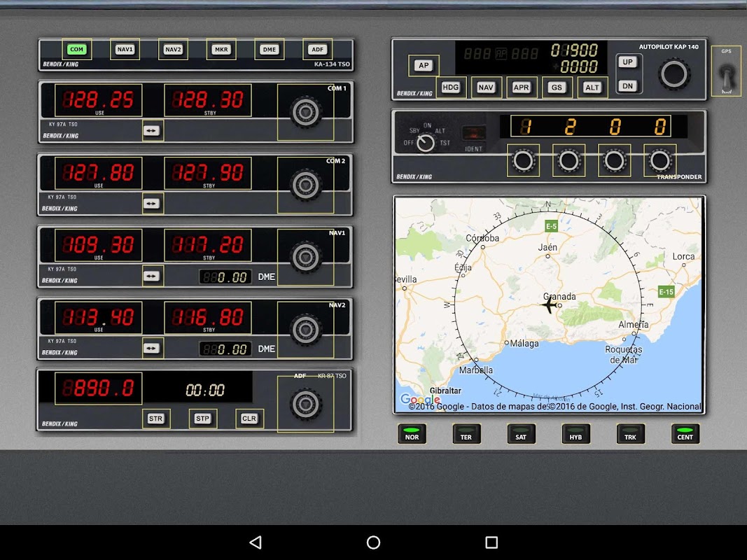747x560 pixels.
Task: Swap COM 1 use and standby frequencies
Action: click(153, 130)
